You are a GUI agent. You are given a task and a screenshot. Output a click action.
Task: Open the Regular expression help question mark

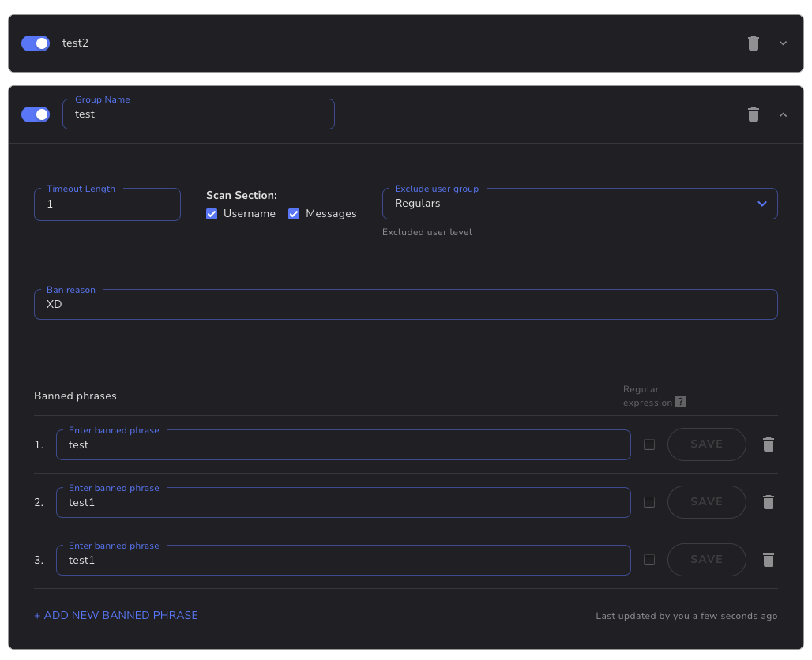click(x=680, y=402)
